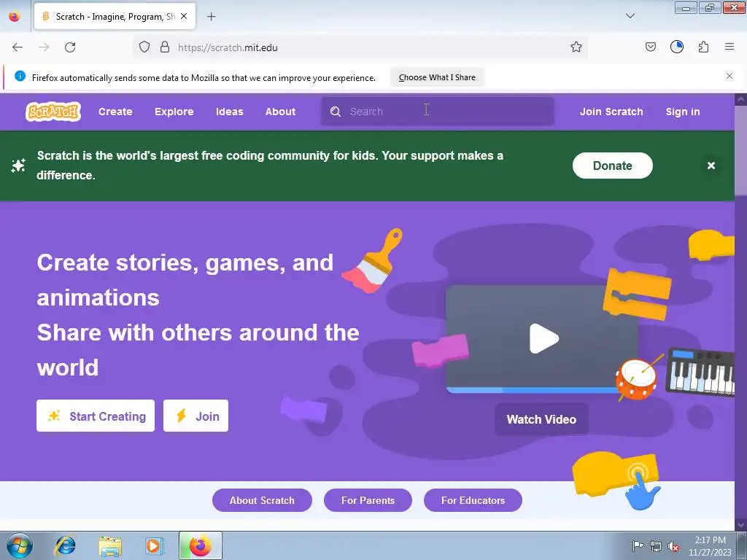Click the Start Creating button
The image size is (747, 560).
pyautogui.click(x=96, y=416)
